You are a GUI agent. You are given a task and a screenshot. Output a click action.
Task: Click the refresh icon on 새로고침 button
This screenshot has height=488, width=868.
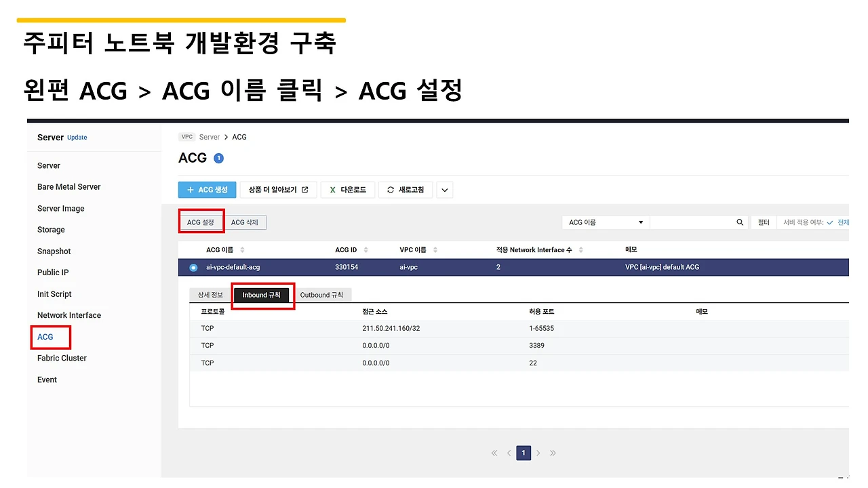point(390,190)
